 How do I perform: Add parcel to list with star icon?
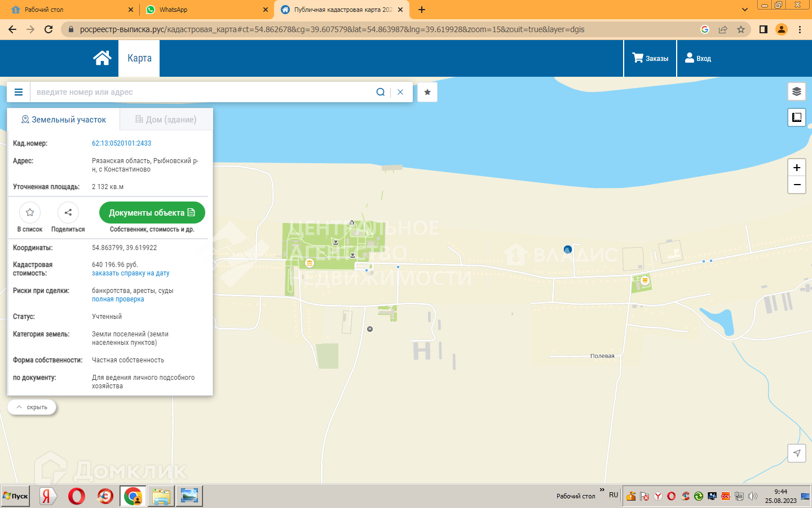pyautogui.click(x=30, y=213)
